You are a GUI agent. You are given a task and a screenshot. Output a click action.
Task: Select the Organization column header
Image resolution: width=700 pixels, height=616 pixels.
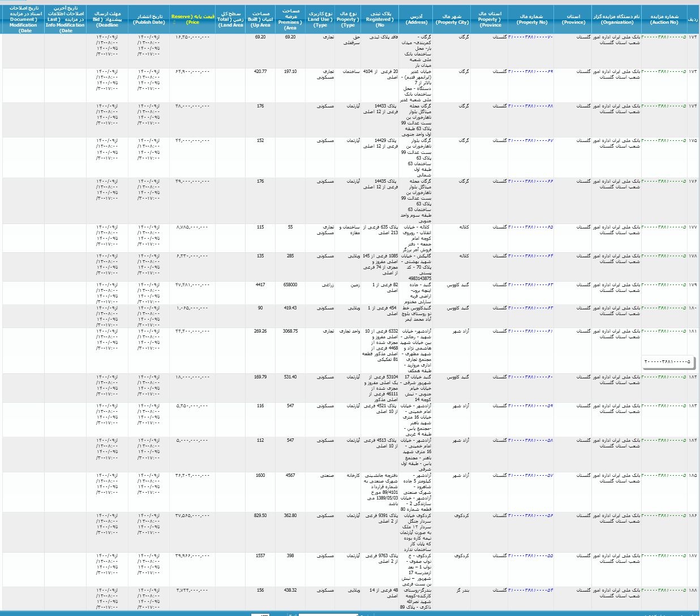coord(616,19)
